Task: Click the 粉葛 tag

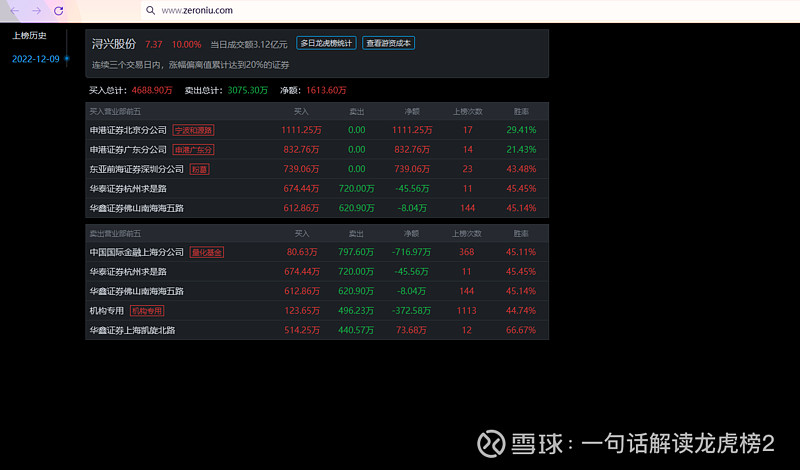Action: click(199, 169)
